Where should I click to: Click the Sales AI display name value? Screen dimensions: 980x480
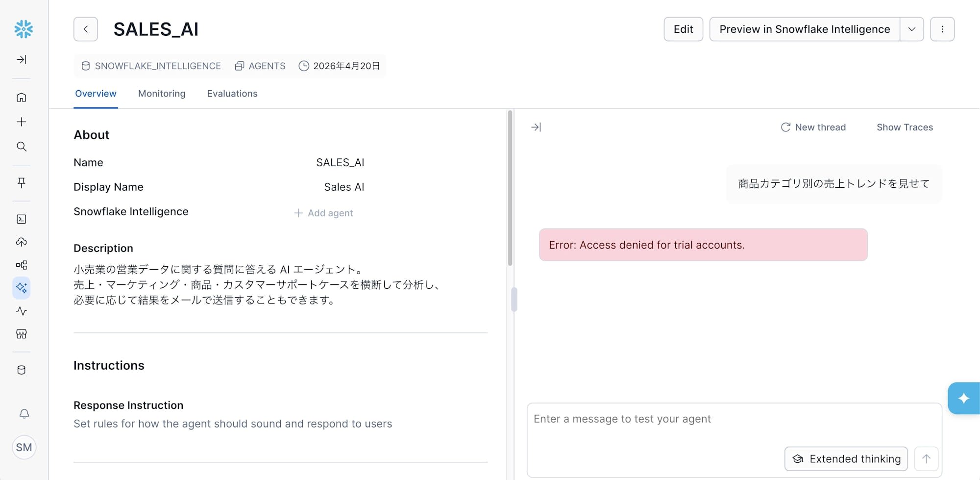[344, 187]
